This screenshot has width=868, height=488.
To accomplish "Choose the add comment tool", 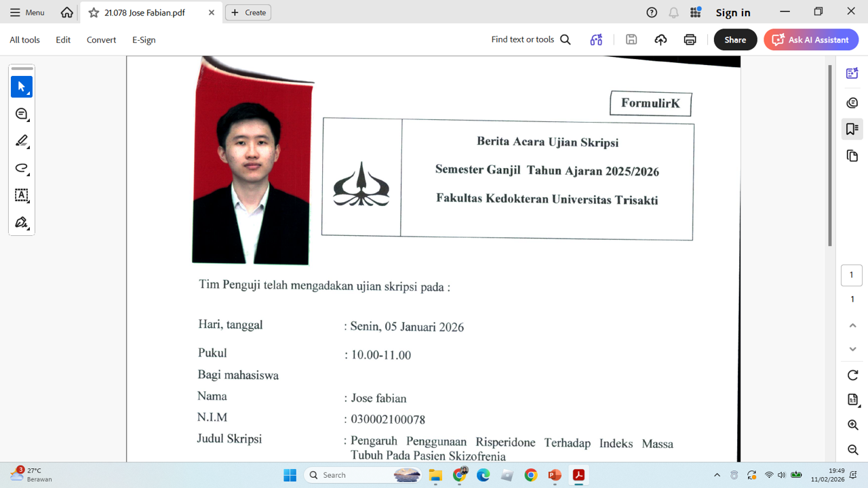I will click(x=22, y=114).
